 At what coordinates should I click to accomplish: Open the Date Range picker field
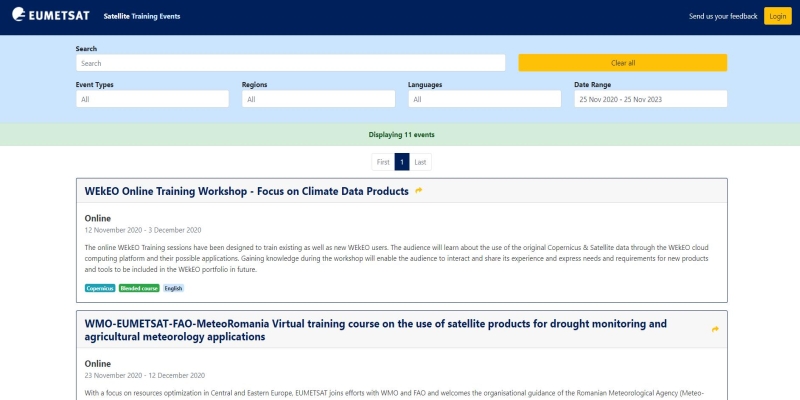651,99
